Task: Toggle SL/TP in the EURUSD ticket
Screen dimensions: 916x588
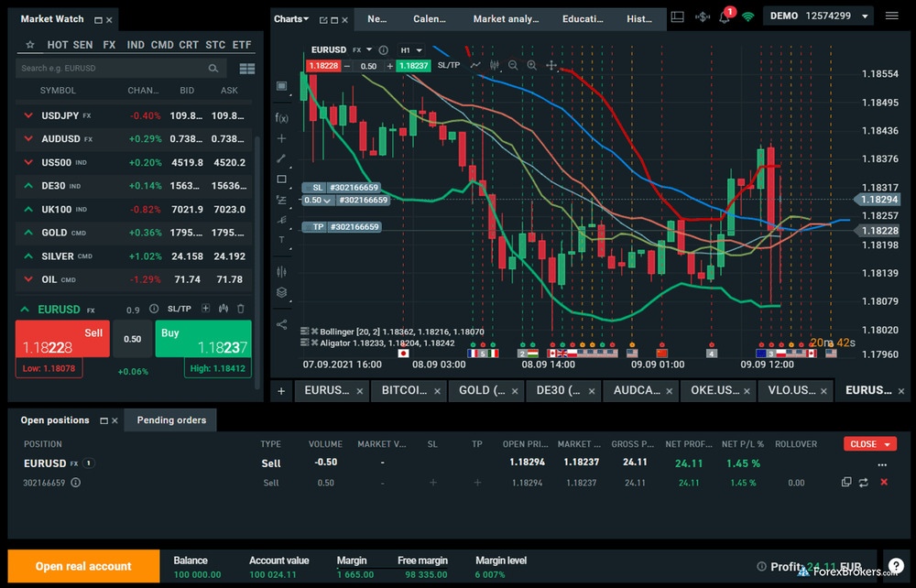Action: click(x=180, y=310)
